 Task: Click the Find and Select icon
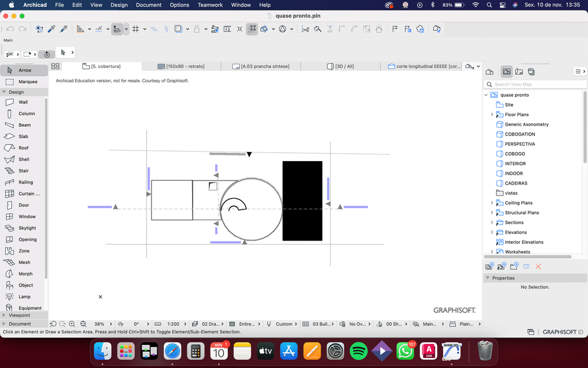click(x=39, y=29)
